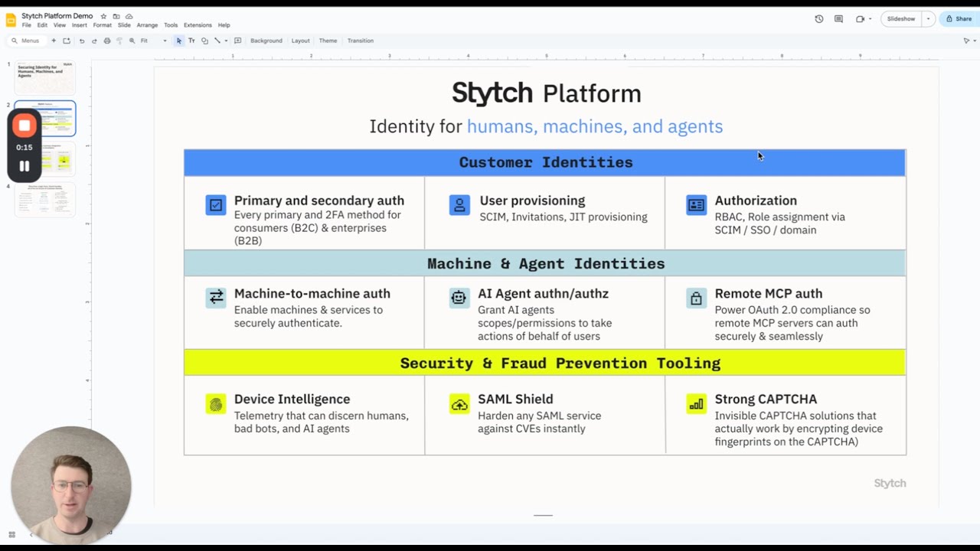Open the Slide menu
Image resolution: width=980 pixels, height=551 pixels.
pos(124,25)
